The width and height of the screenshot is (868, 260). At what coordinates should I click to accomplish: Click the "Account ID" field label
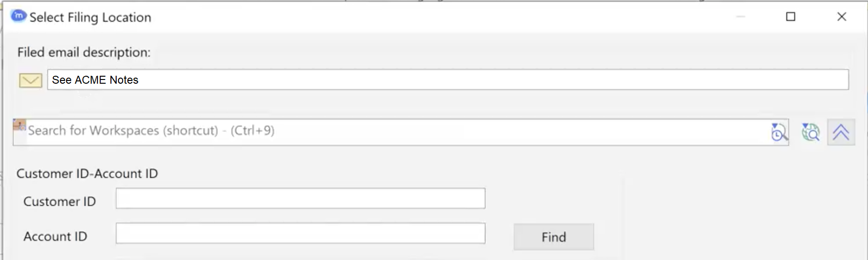55,237
